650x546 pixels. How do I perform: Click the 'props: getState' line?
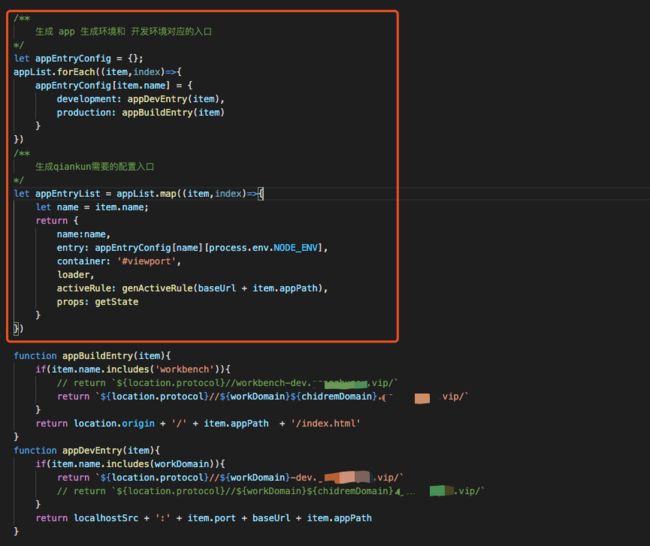point(97,302)
